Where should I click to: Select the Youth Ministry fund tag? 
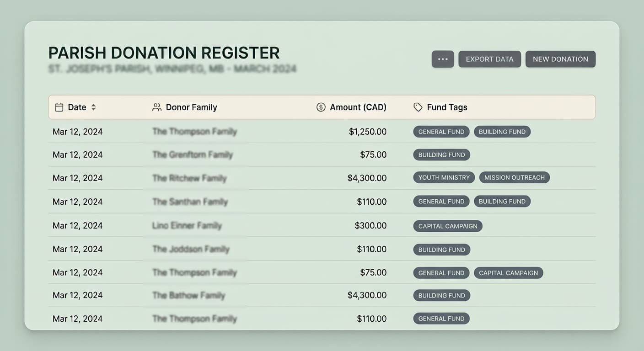click(x=444, y=178)
